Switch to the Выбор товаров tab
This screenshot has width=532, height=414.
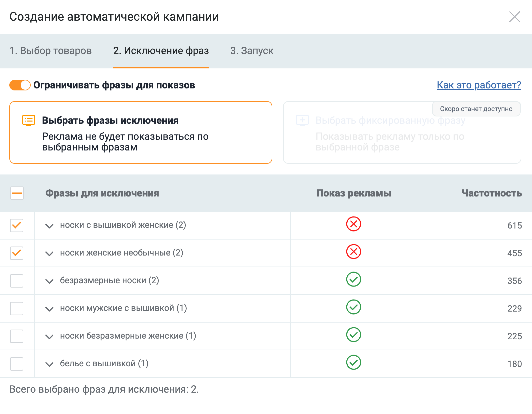(51, 51)
